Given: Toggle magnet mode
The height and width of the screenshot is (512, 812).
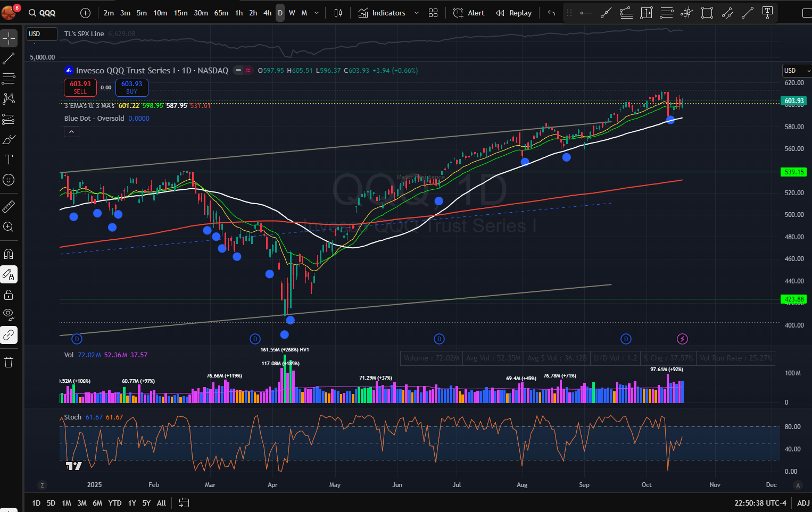Looking at the screenshot, I should (9, 254).
